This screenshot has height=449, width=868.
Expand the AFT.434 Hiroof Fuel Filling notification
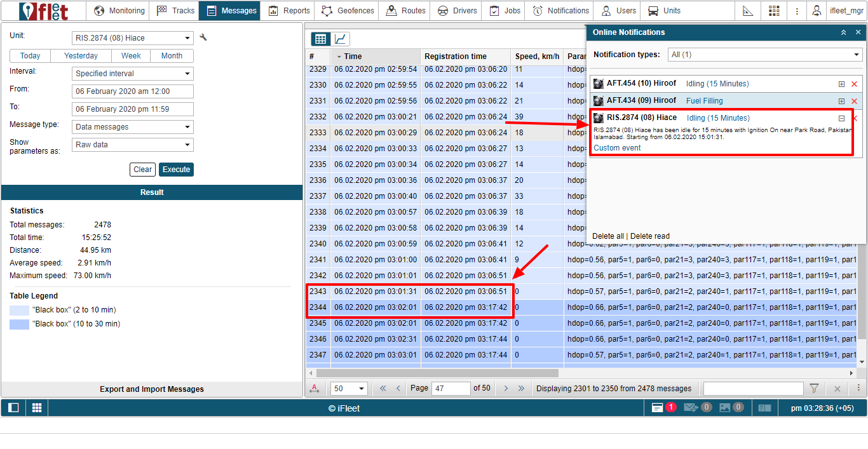coord(841,101)
